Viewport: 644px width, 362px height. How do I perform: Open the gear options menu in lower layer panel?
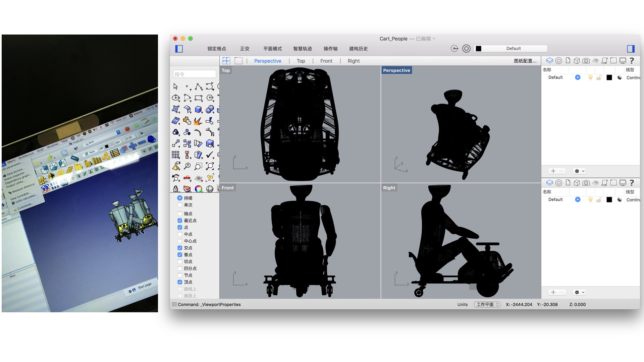(579, 292)
